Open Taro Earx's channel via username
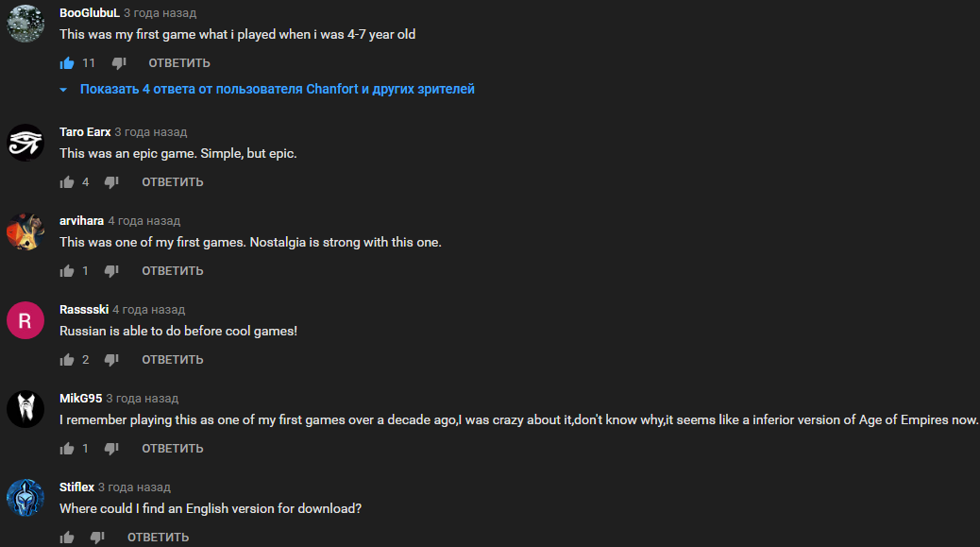Viewport: 980px width, 547px height. (x=85, y=132)
